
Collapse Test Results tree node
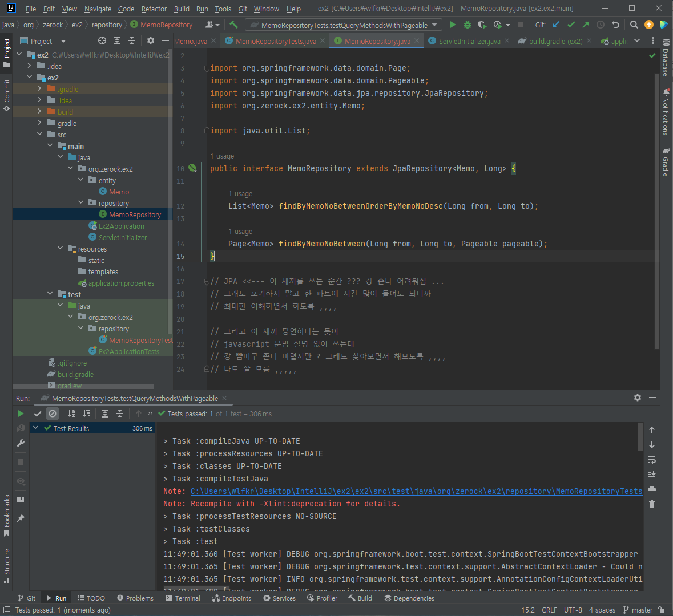pyautogui.click(x=36, y=428)
